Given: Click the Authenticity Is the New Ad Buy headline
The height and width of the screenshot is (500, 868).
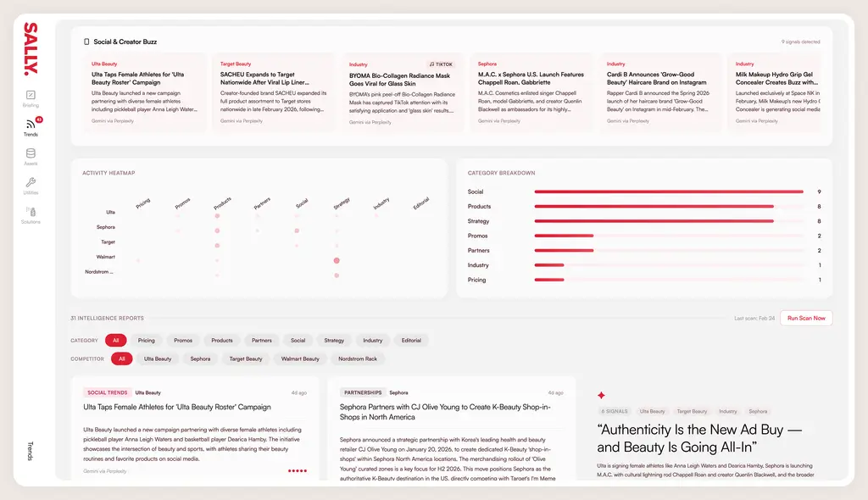Looking at the screenshot, I should coord(699,438).
